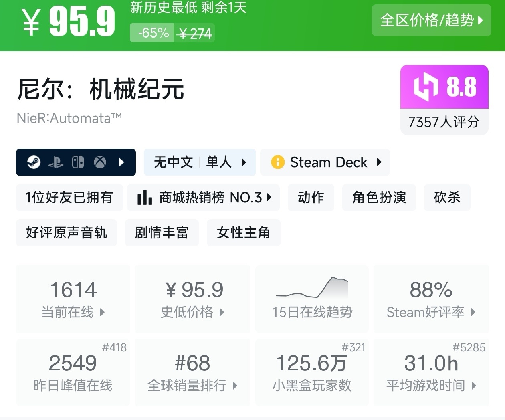Click original price ¥274
This screenshot has width=505, height=420.
coord(195,34)
